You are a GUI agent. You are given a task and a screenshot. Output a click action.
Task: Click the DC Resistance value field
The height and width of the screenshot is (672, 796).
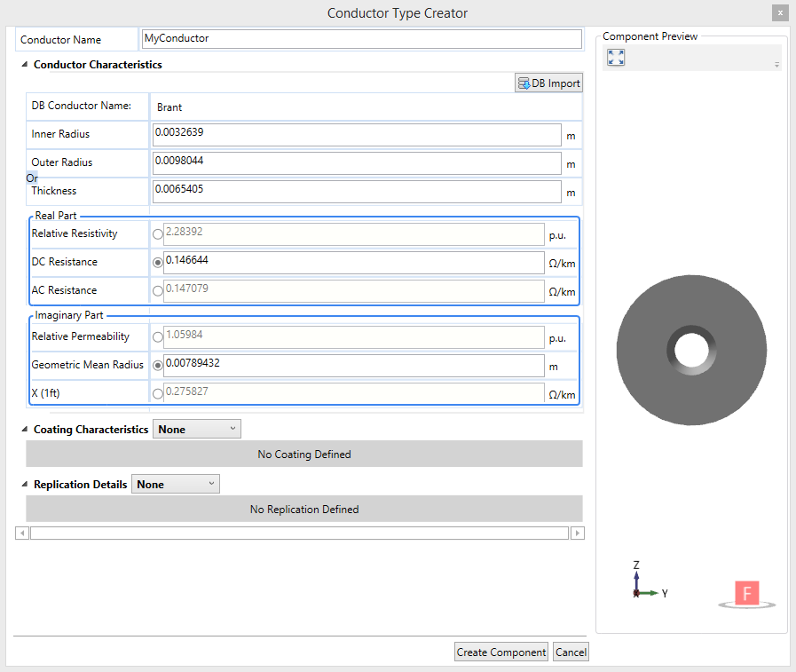point(354,263)
